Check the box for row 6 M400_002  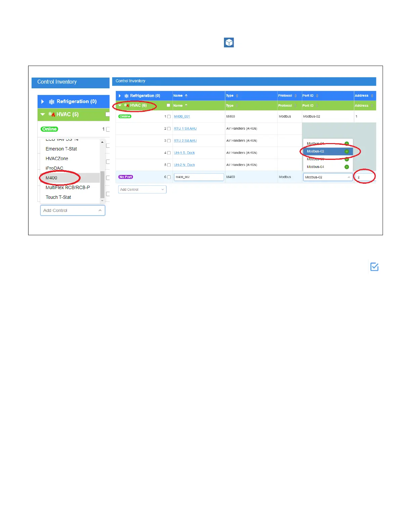point(169,177)
